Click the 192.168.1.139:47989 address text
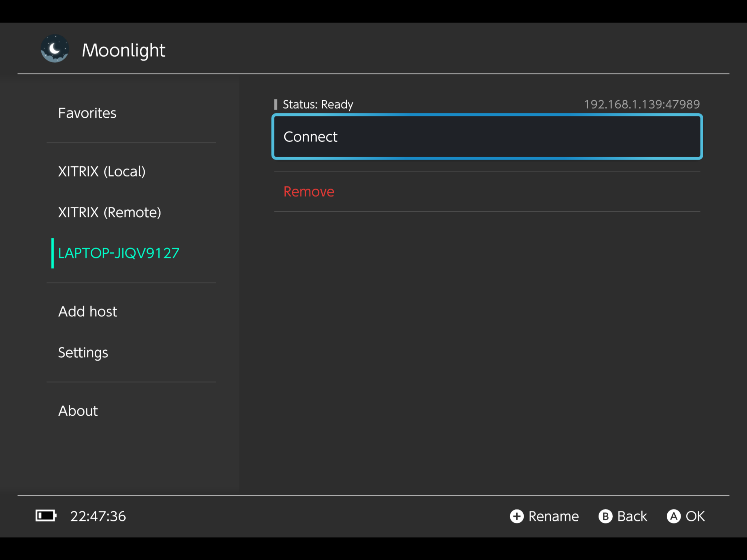Image resolution: width=747 pixels, height=560 pixels. pos(642,104)
